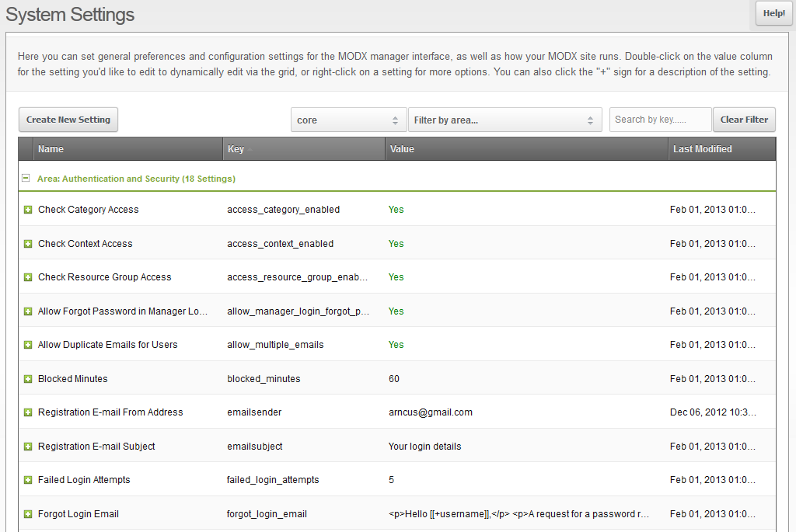Click plus icon for Registration E-mail From Address

(x=28, y=412)
